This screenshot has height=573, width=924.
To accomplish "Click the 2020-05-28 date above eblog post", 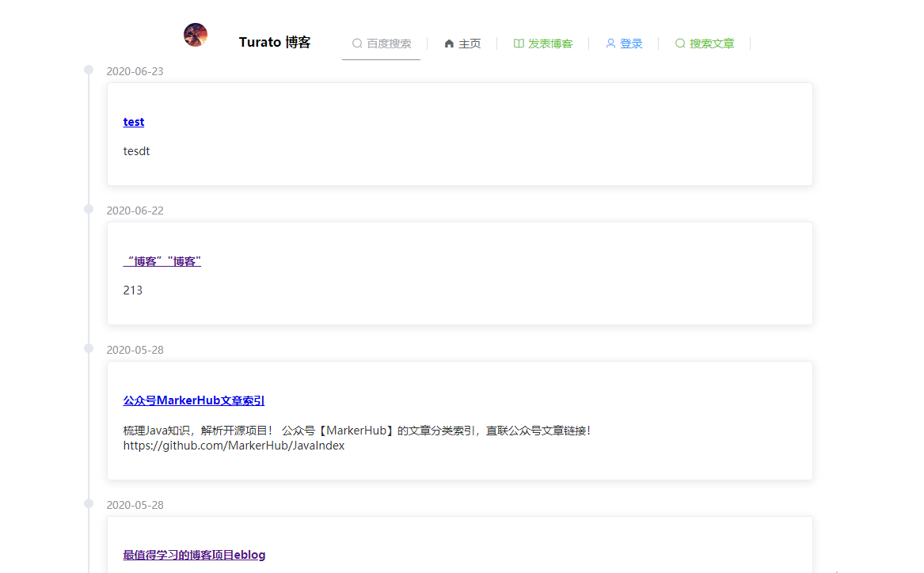I will pos(135,505).
